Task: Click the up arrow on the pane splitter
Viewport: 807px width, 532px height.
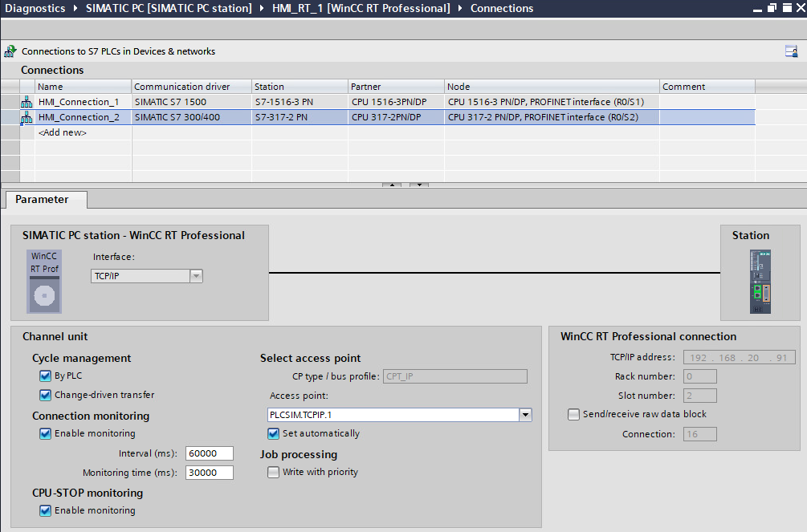Action: (392, 185)
